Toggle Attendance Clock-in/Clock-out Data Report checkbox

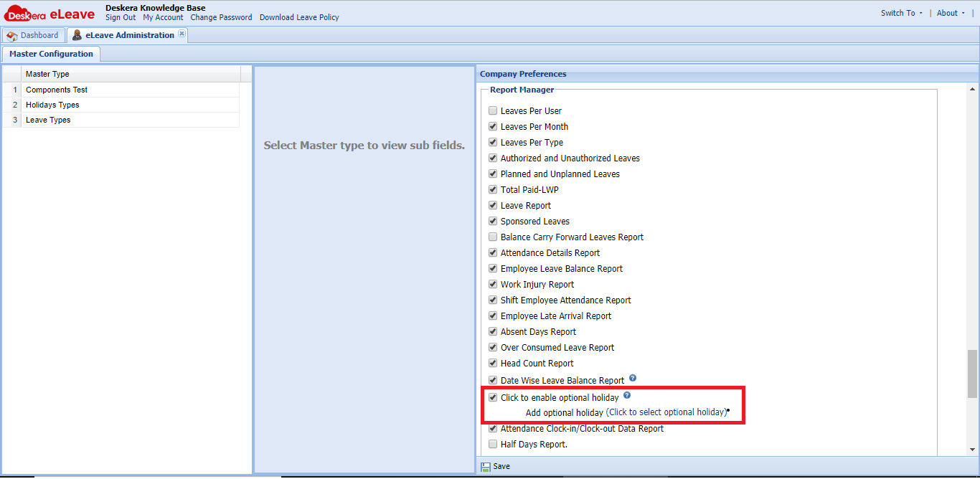[x=493, y=429]
